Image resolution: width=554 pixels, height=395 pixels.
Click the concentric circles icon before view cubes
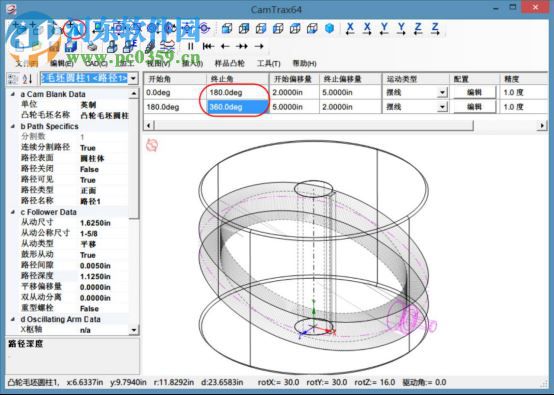tap(205, 28)
